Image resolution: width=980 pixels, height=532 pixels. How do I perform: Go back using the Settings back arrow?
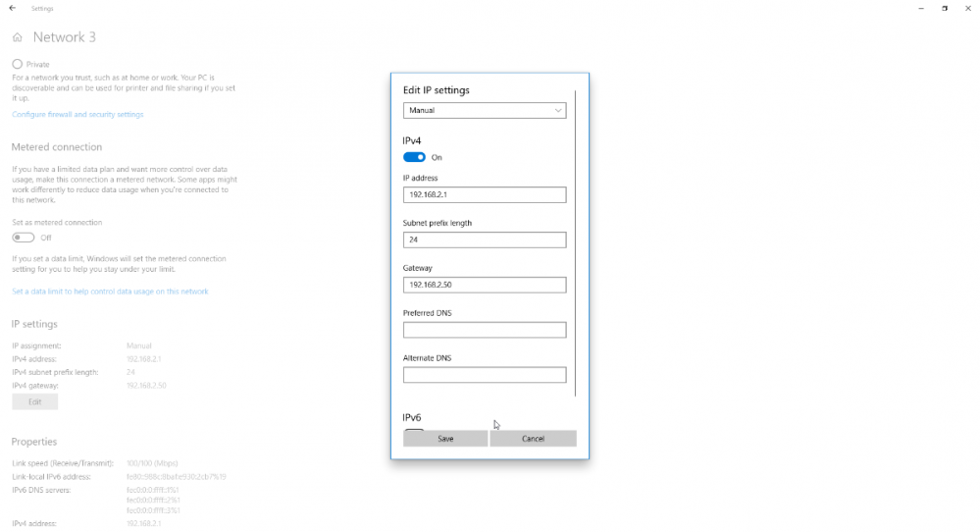click(13, 8)
